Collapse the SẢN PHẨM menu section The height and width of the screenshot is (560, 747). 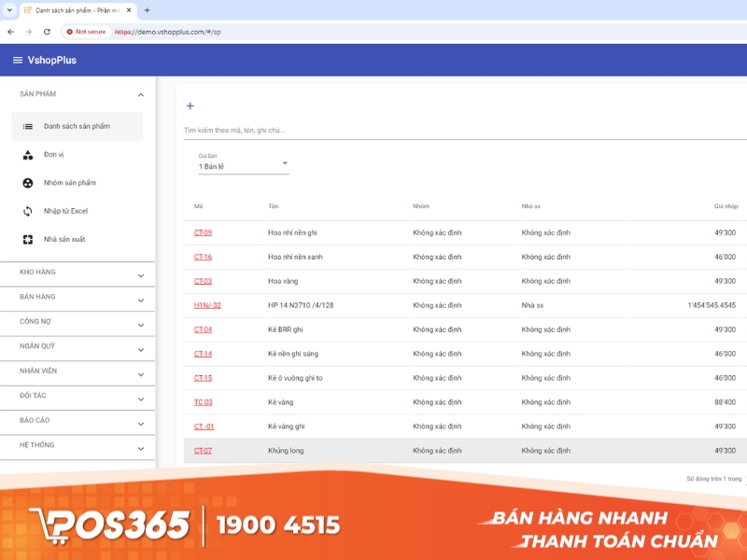coord(142,93)
